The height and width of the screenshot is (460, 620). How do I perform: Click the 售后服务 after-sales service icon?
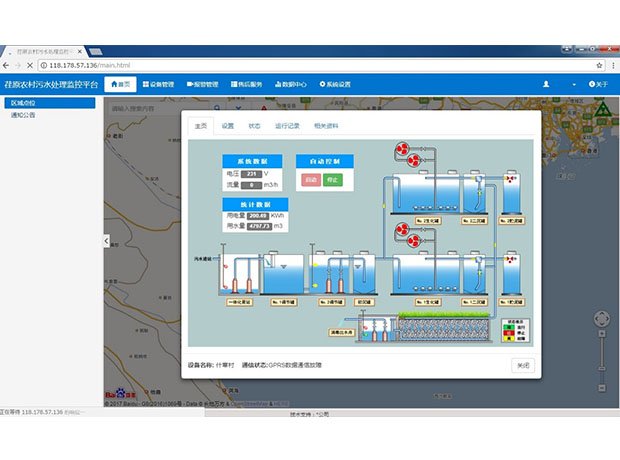tap(231, 85)
